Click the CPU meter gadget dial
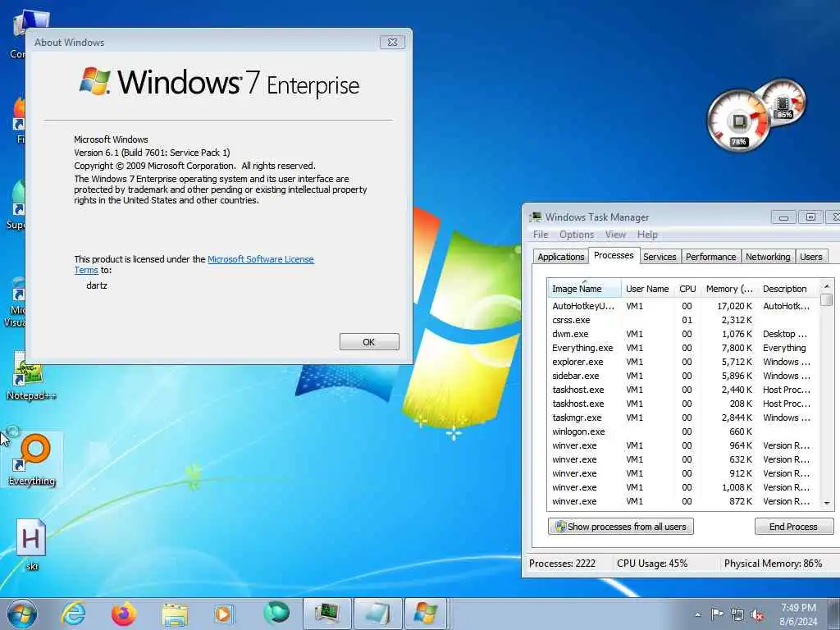 pyautogui.click(x=738, y=121)
